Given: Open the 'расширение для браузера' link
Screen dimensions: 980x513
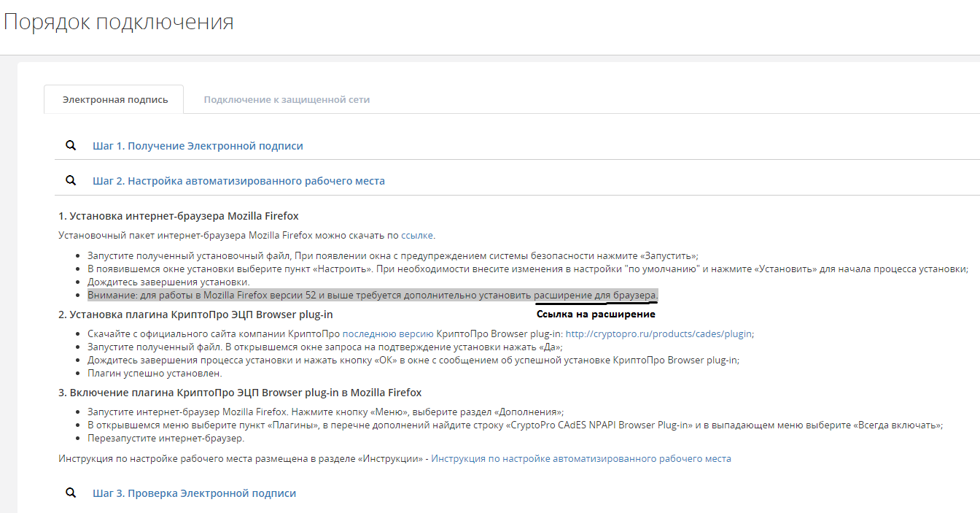Looking at the screenshot, I should coord(595,295).
